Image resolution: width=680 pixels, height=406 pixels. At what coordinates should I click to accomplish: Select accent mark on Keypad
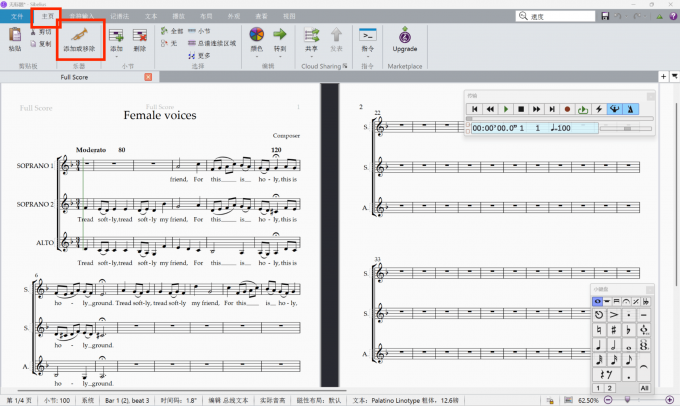[x=614, y=315]
